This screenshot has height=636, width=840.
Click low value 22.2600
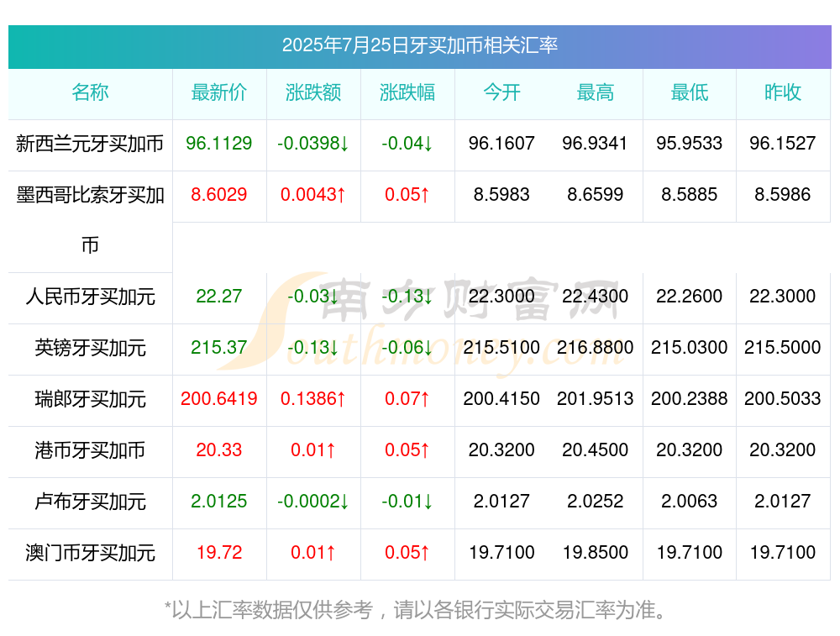[690, 296]
